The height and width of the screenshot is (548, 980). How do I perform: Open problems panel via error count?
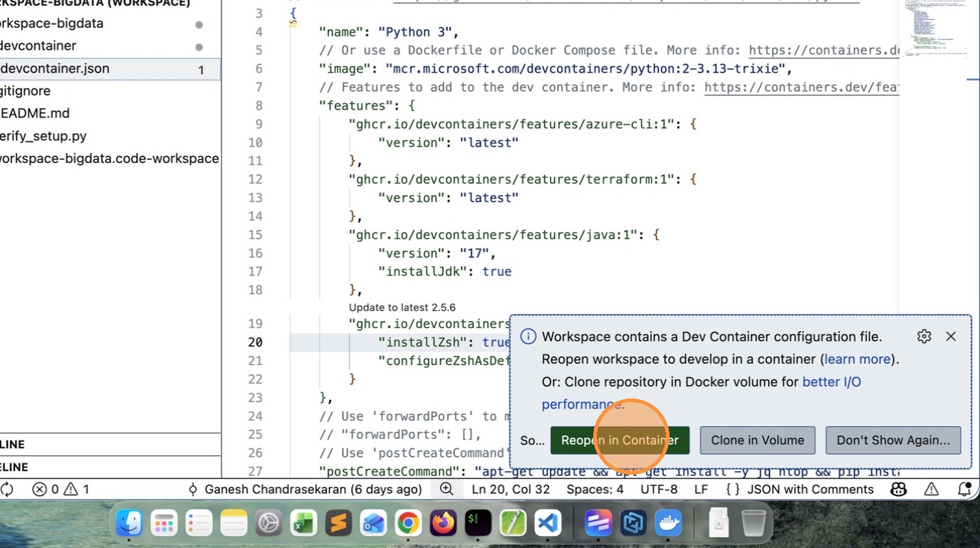pyautogui.click(x=46, y=490)
